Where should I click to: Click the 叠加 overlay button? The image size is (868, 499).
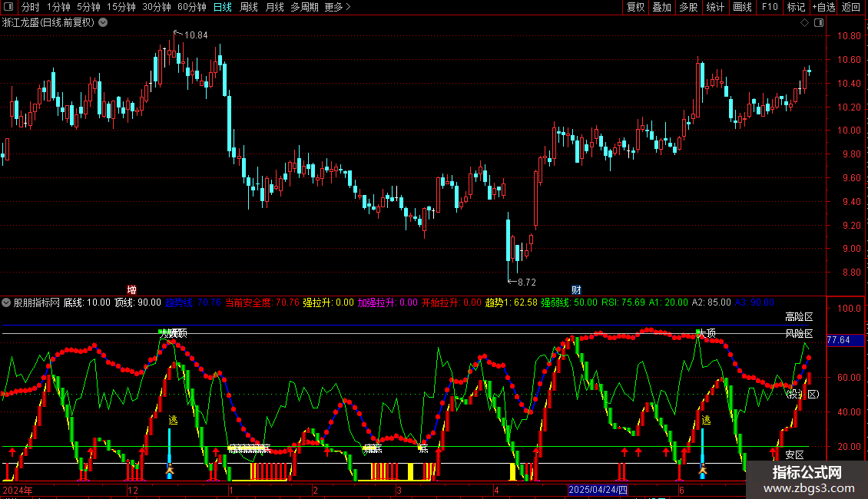662,7
